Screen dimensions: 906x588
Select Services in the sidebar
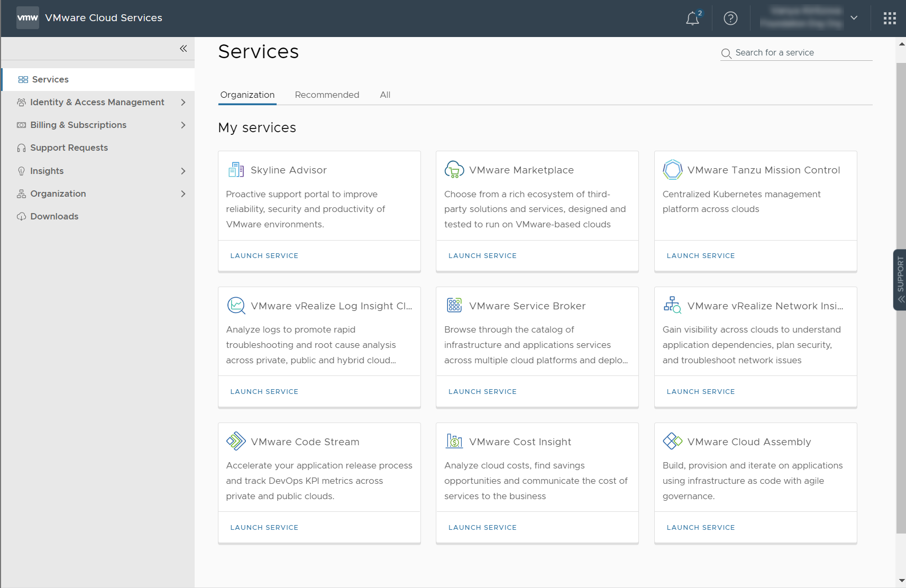pos(98,79)
